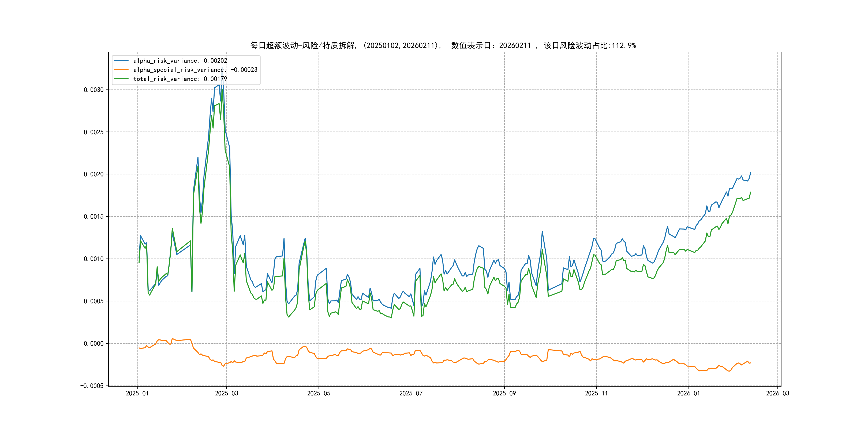Click the 2026-03 x-axis tick label

[777, 393]
